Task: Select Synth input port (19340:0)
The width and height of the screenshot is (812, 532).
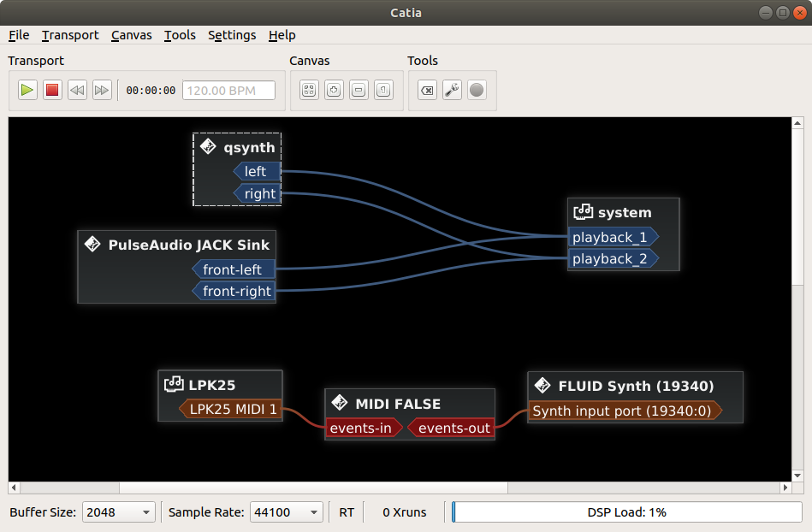Action: pos(625,411)
